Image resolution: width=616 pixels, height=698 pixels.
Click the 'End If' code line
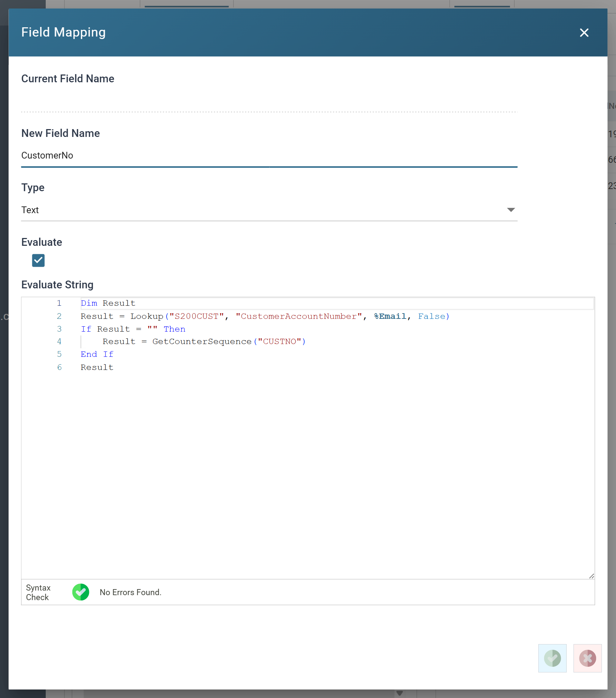point(97,354)
